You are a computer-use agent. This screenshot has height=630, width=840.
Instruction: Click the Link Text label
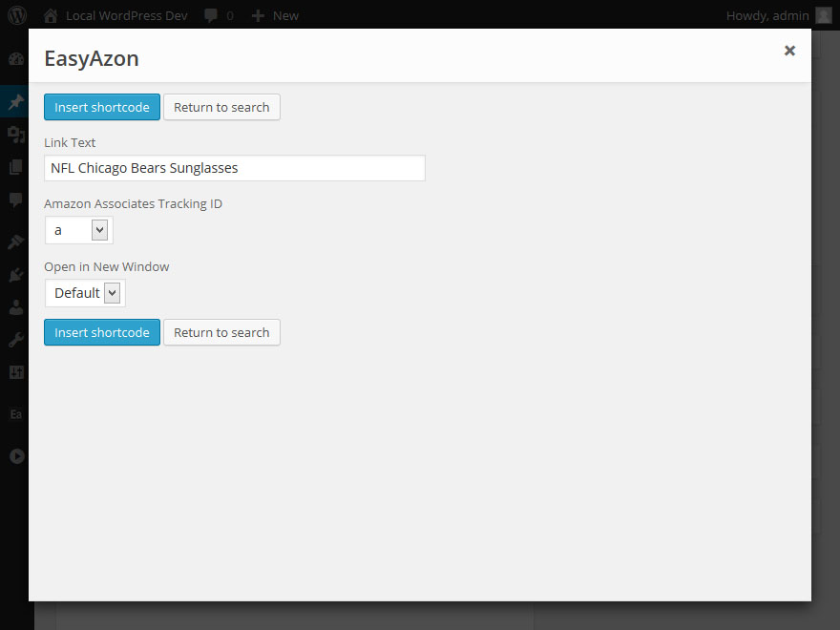tap(70, 142)
